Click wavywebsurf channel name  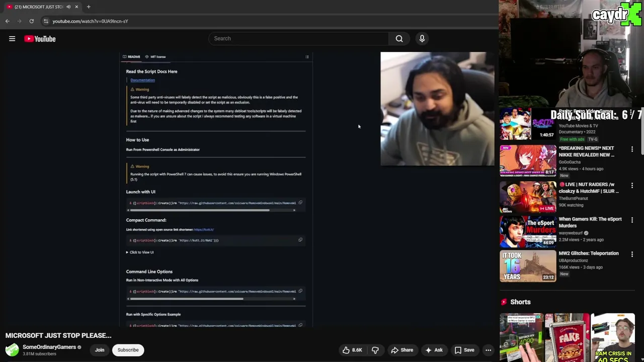pyautogui.click(x=572, y=233)
